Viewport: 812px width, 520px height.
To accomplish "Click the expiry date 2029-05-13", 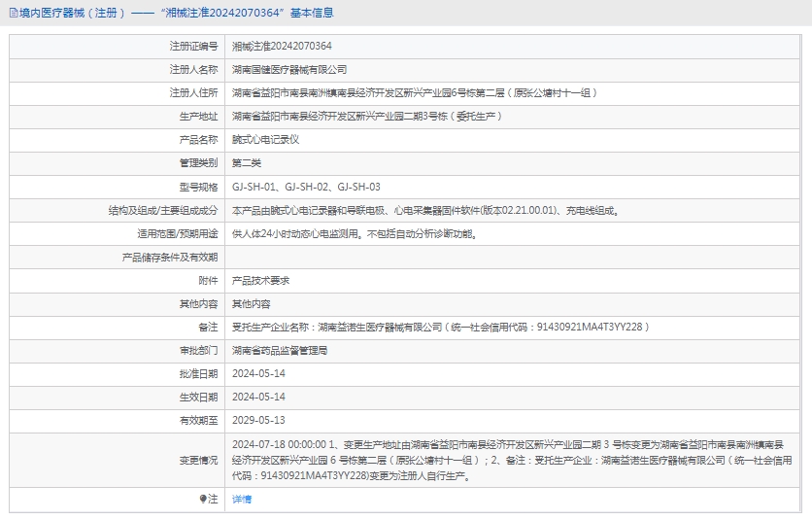I will tap(258, 420).
